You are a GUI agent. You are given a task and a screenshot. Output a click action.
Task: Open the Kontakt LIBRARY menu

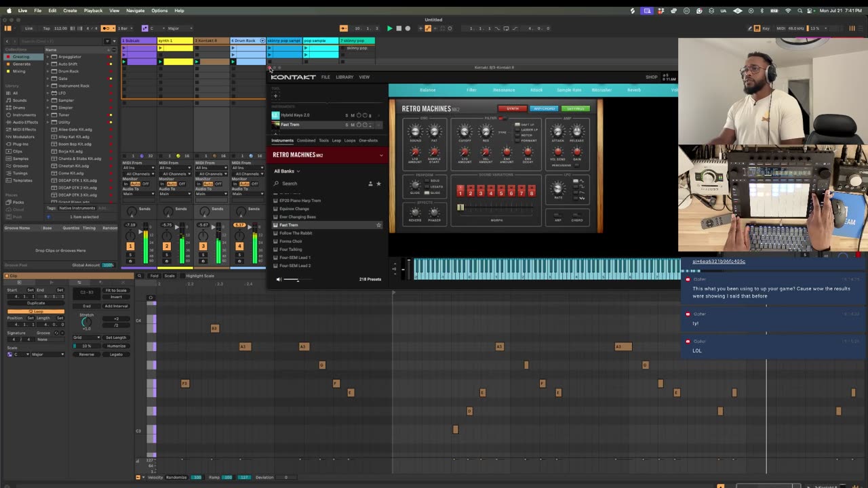(344, 77)
